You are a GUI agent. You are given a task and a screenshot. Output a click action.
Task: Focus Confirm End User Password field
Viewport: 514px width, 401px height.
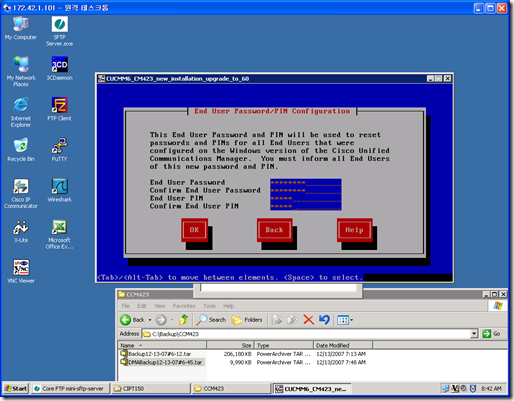pos(306,190)
